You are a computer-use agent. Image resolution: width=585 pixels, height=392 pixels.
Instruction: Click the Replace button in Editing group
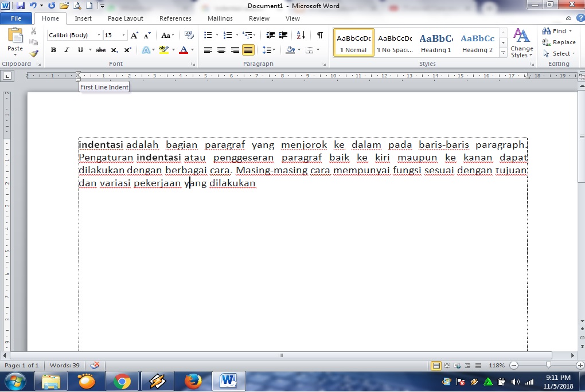[x=559, y=42]
